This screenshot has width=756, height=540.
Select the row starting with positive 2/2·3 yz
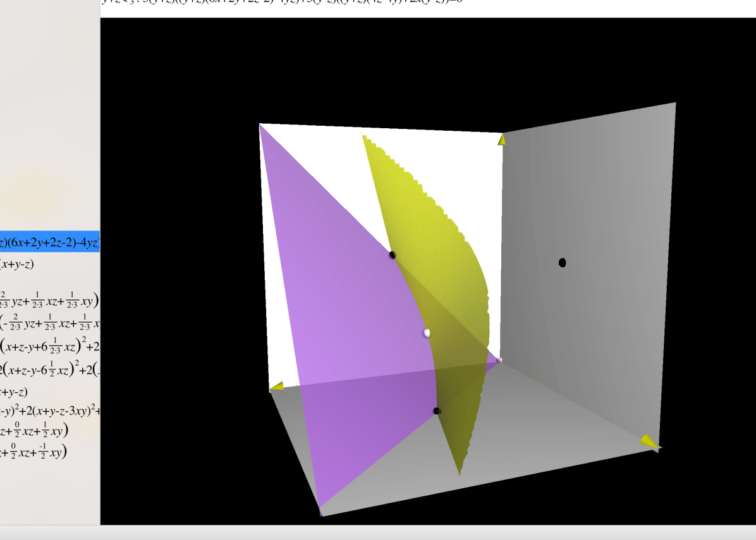(50, 300)
